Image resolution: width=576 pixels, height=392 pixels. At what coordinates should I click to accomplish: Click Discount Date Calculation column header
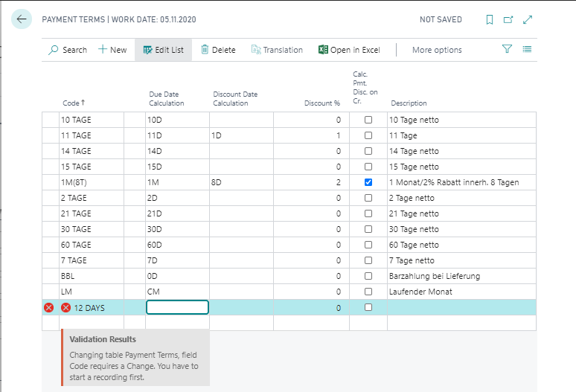[x=235, y=99]
